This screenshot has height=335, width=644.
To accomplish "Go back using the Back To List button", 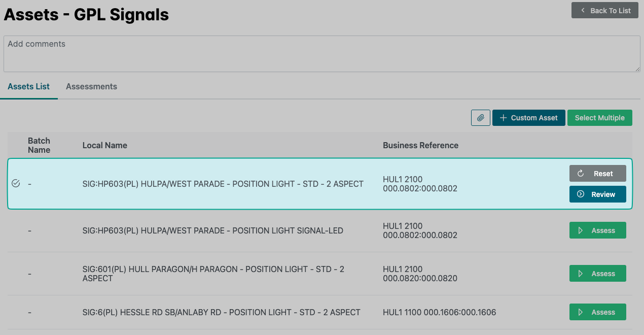I will [x=605, y=11].
